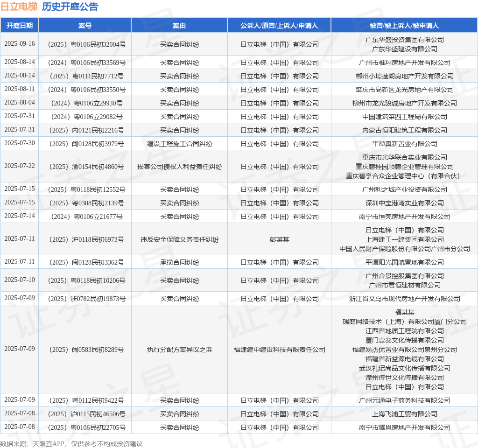
Task: Click defendant 上海建工一建集团有限公司
Action: point(405,239)
